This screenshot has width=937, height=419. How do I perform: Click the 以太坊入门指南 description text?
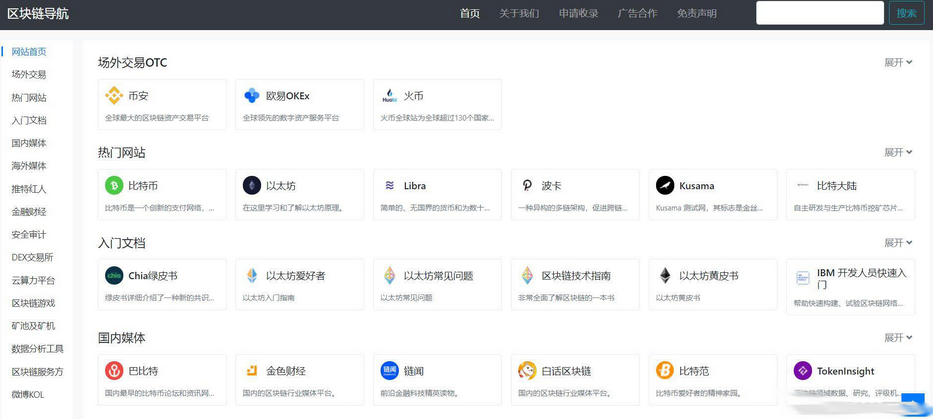pos(268,298)
